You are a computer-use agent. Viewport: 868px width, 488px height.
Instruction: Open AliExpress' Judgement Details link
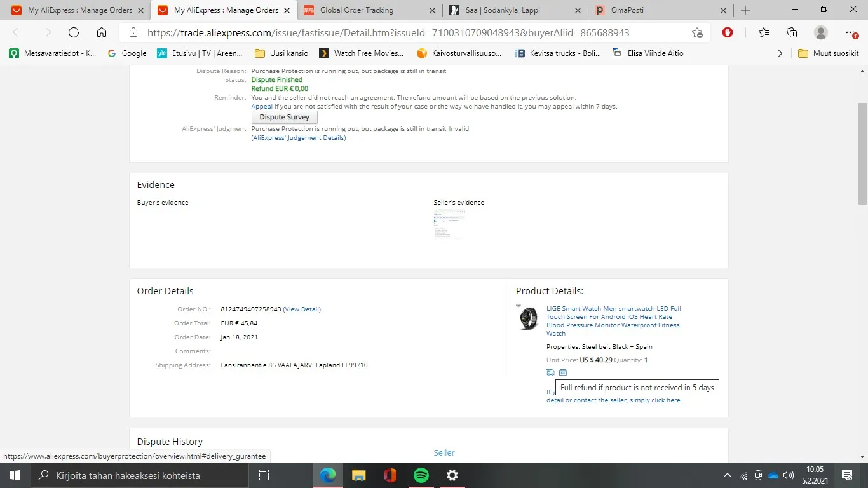pos(299,138)
